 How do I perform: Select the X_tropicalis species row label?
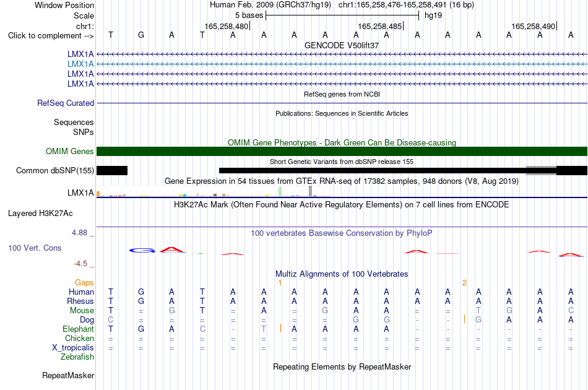pos(73,348)
